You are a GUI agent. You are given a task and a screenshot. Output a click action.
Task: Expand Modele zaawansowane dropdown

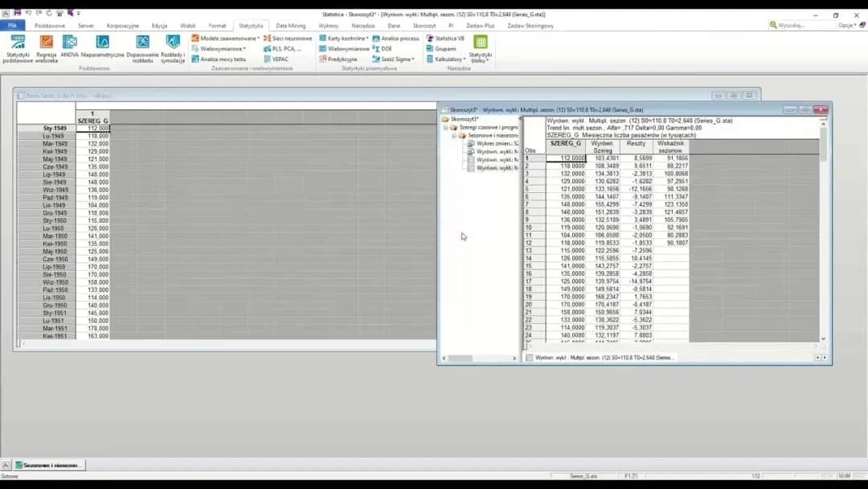pos(225,38)
